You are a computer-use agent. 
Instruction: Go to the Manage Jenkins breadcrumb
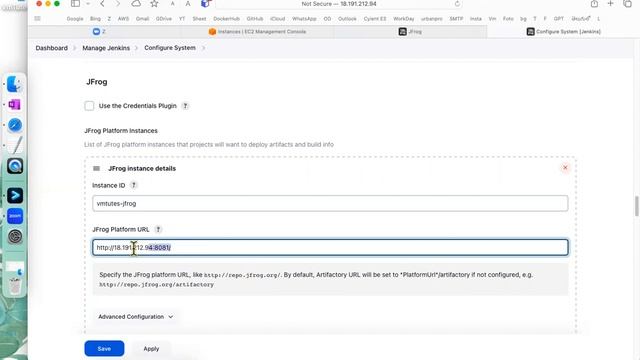pyautogui.click(x=106, y=48)
